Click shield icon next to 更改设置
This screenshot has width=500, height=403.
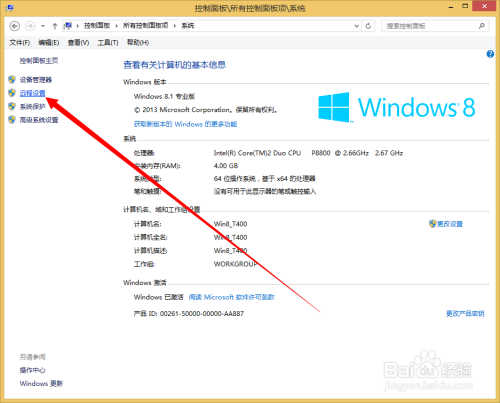point(433,224)
